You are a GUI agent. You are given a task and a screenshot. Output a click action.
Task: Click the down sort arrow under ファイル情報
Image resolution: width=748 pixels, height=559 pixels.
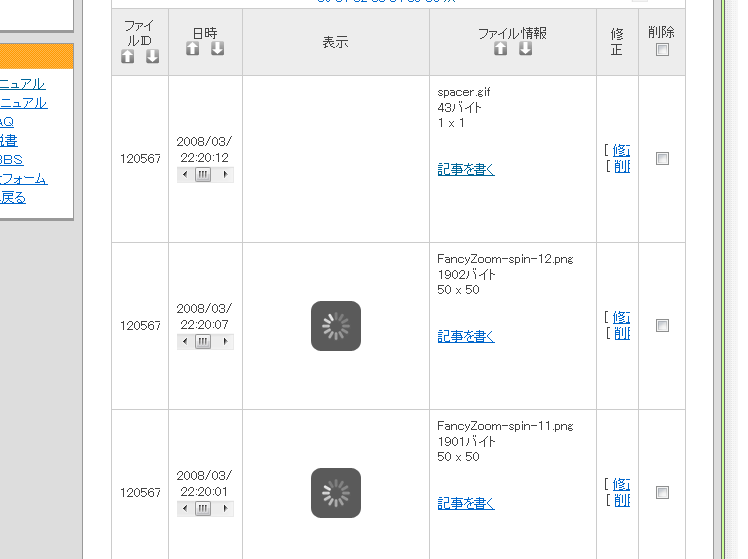pyautogui.click(x=525, y=49)
